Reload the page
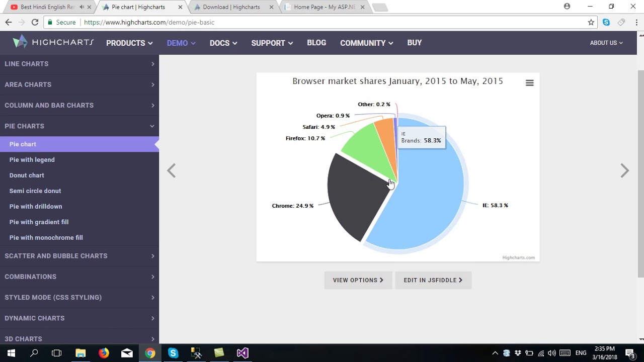This screenshot has width=644, height=362. point(35,22)
